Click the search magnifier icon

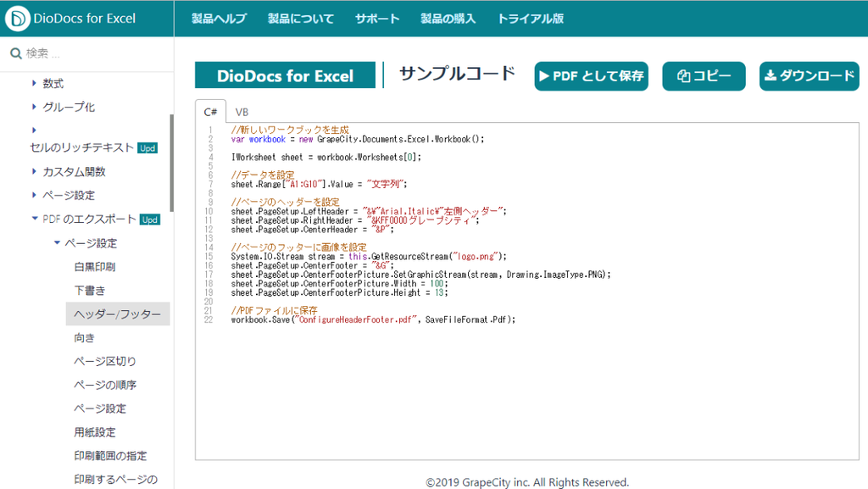click(x=16, y=53)
